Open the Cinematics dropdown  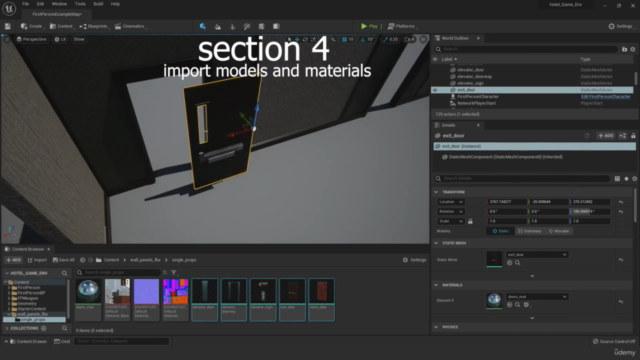tap(130, 26)
